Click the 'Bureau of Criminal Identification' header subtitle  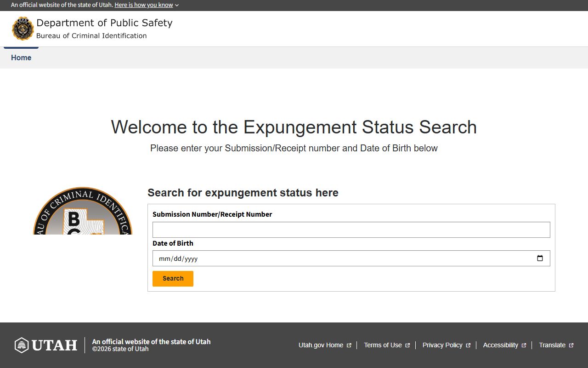coord(91,36)
